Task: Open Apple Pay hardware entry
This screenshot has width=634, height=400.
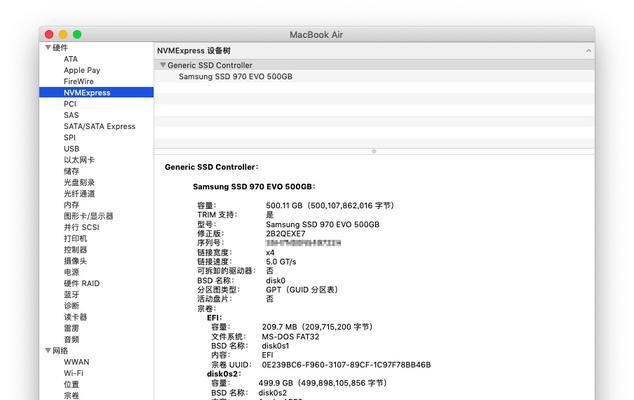Action: (x=82, y=70)
